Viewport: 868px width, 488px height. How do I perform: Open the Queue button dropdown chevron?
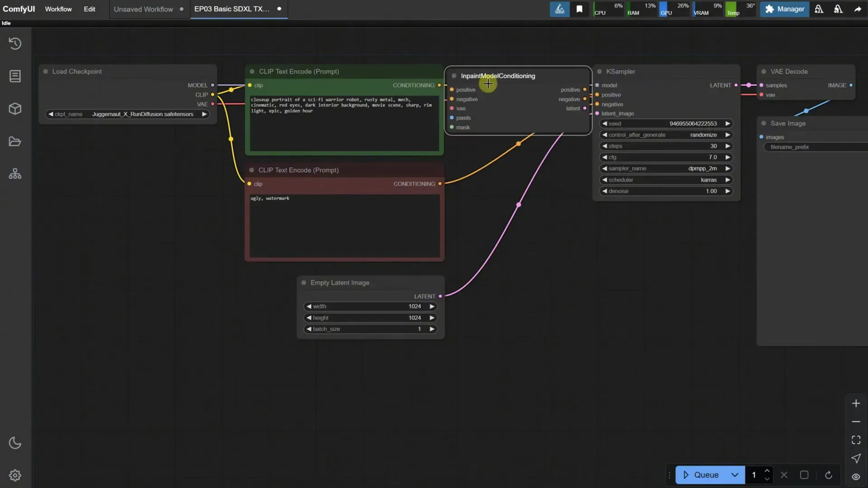click(x=735, y=475)
